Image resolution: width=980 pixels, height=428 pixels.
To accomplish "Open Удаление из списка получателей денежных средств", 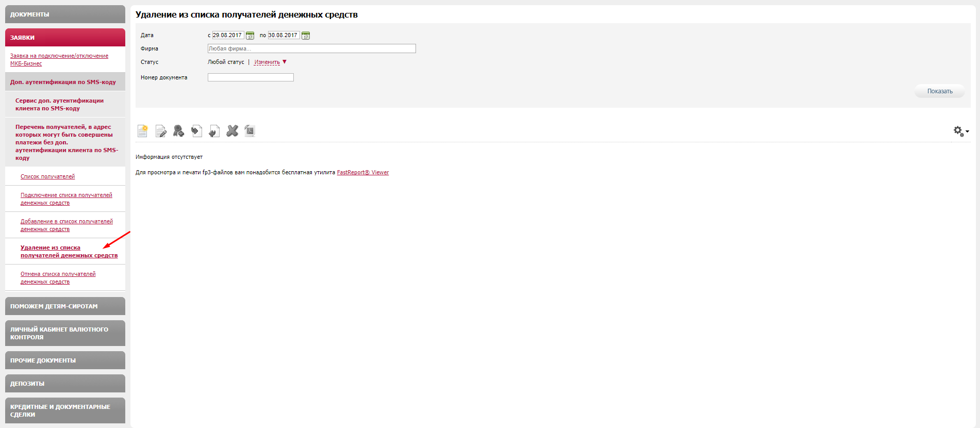I will pos(69,252).
